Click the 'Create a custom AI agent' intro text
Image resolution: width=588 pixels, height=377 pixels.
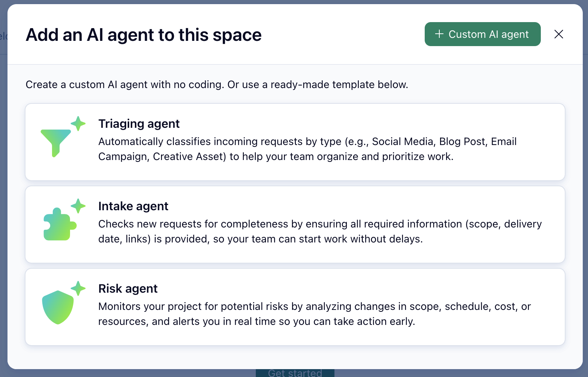pyautogui.click(x=216, y=85)
